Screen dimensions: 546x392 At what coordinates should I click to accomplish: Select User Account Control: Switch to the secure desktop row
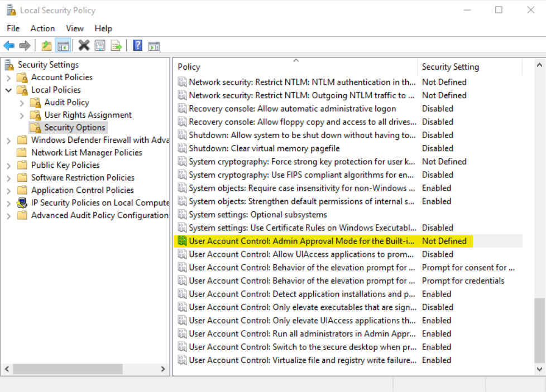click(348, 347)
